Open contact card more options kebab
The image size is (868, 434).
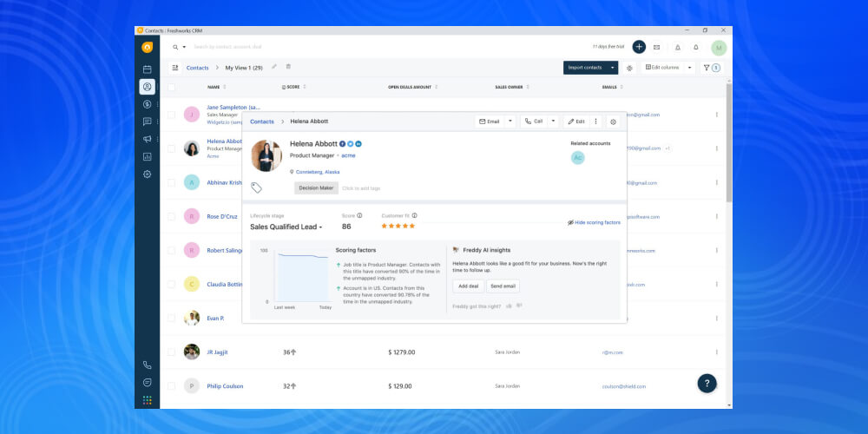[x=595, y=122]
